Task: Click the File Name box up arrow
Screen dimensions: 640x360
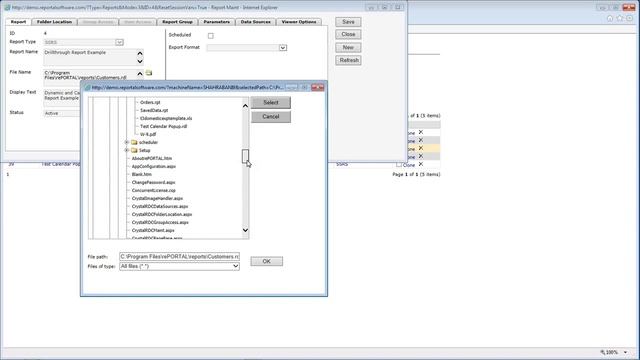Action: 140,74
